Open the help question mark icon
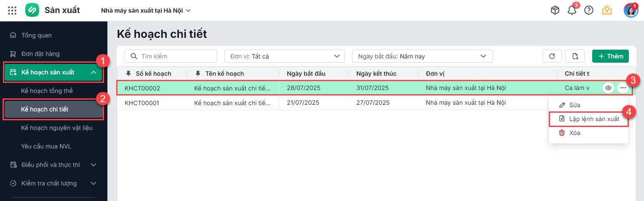Image resolution: width=644 pixels, height=201 pixels. click(589, 11)
